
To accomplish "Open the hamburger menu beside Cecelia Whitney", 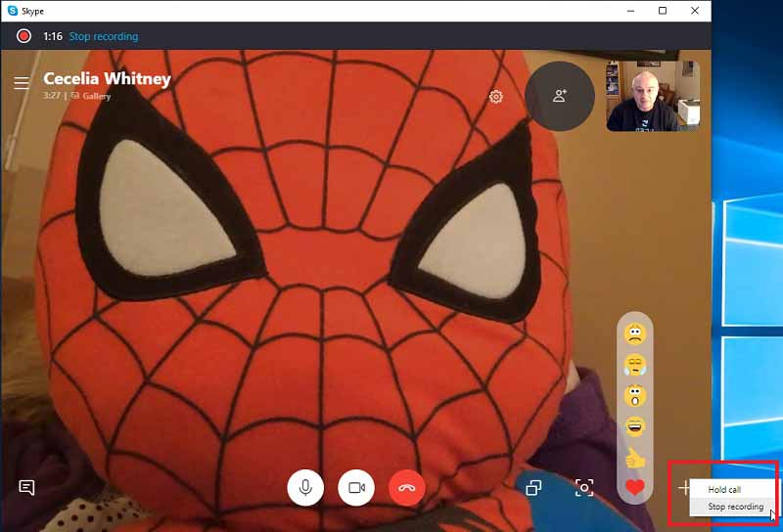I will pos(21,83).
